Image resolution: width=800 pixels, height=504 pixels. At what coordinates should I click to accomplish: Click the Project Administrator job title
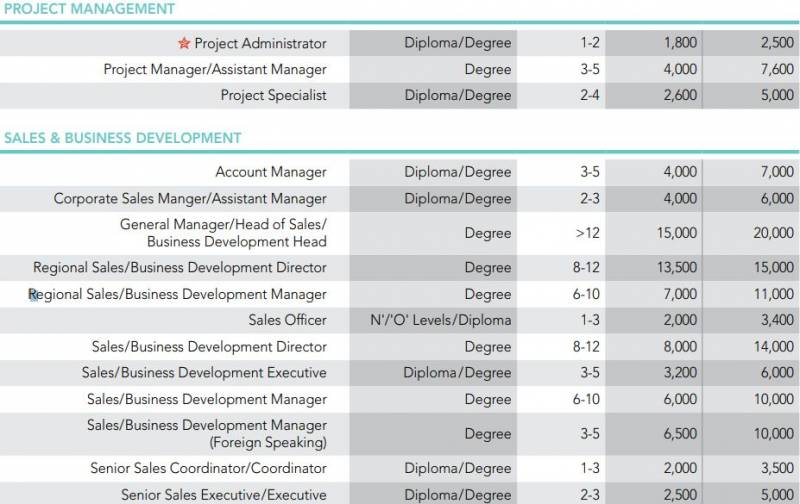260,43
